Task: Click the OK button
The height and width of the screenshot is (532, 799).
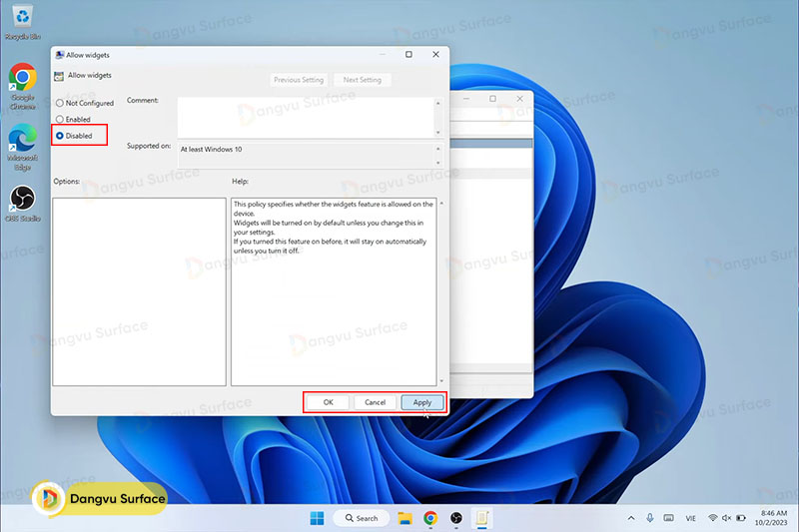Action: click(328, 402)
